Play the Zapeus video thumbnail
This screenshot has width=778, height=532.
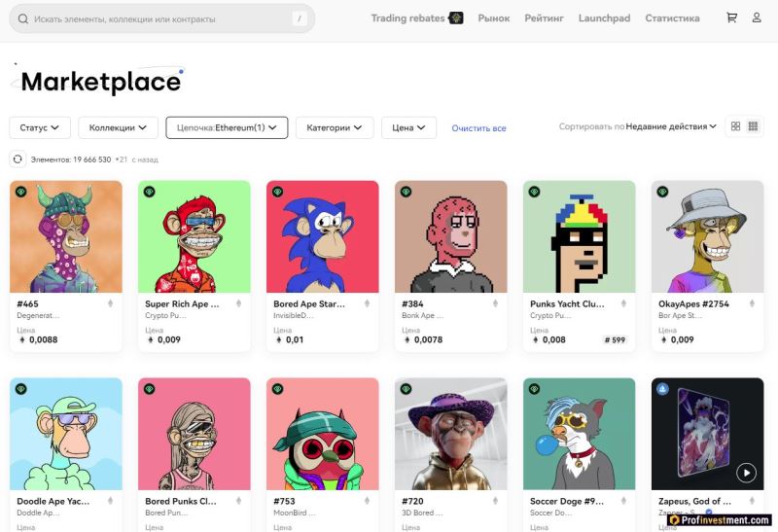746,473
